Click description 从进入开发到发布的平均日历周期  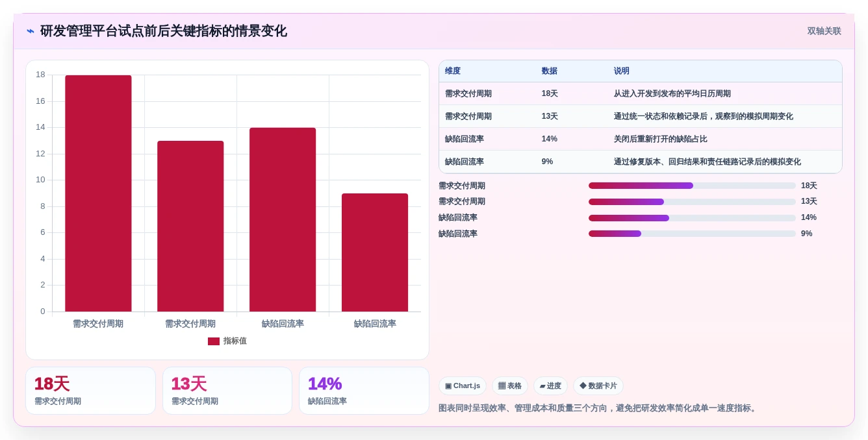coord(672,94)
